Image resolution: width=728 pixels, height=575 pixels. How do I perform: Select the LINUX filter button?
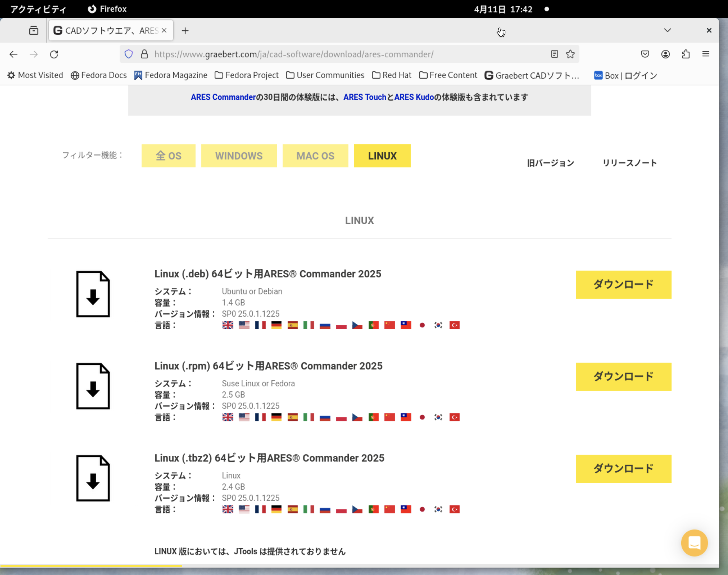(x=382, y=156)
